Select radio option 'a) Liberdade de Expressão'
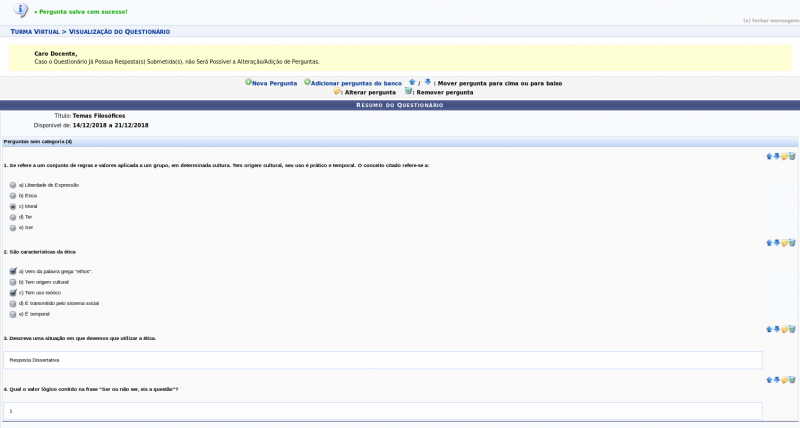800x428 pixels. (13, 185)
